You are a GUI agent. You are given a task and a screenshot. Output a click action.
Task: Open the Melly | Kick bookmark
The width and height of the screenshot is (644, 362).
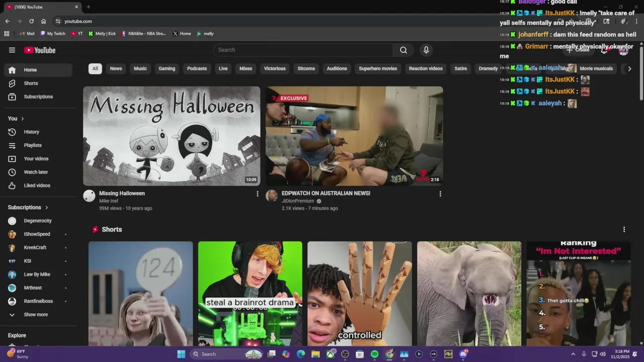[102, 34]
